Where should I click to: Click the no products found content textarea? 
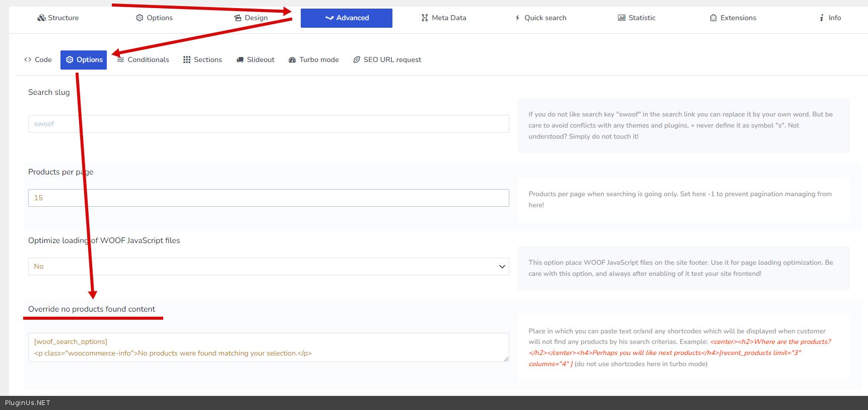tap(269, 347)
